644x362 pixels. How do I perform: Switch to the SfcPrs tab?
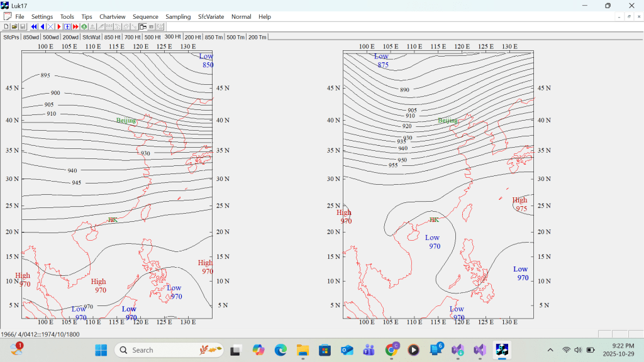click(11, 37)
